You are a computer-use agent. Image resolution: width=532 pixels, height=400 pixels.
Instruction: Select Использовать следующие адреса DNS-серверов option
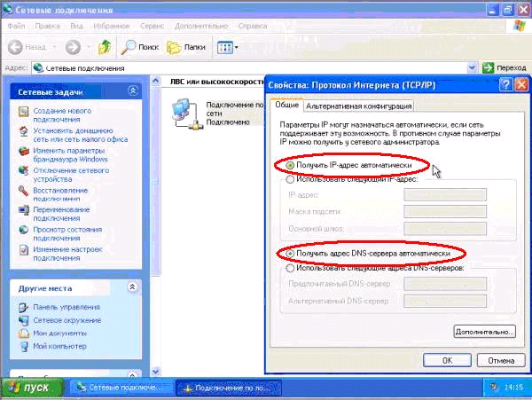(x=290, y=268)
